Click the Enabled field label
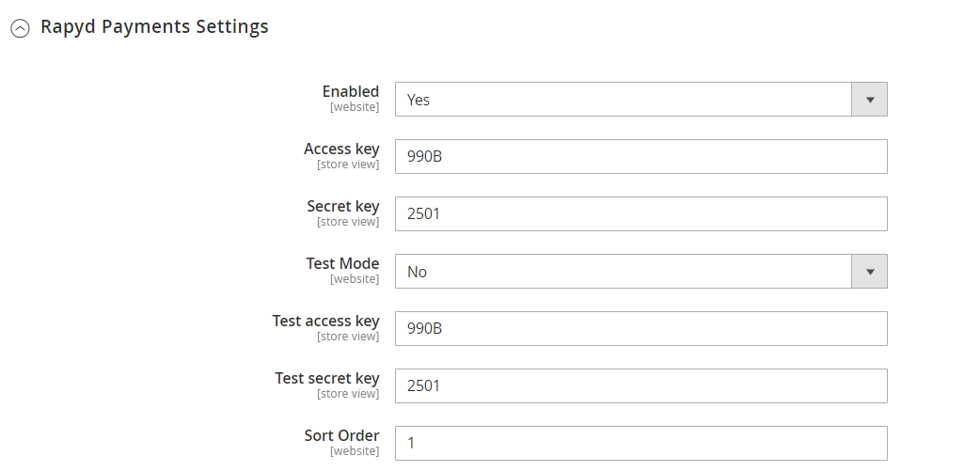The image size is (980, 471). pos(351,92)
